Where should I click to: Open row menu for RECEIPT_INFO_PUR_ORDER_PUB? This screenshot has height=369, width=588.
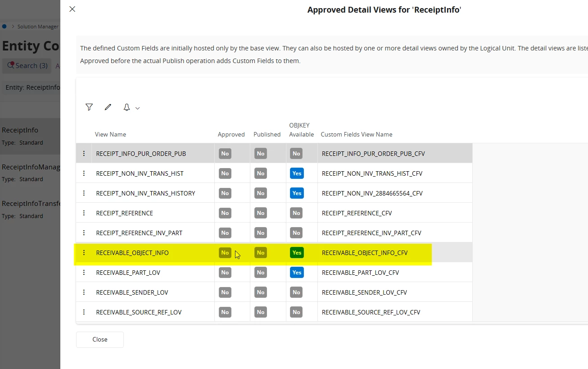(84, 154)
